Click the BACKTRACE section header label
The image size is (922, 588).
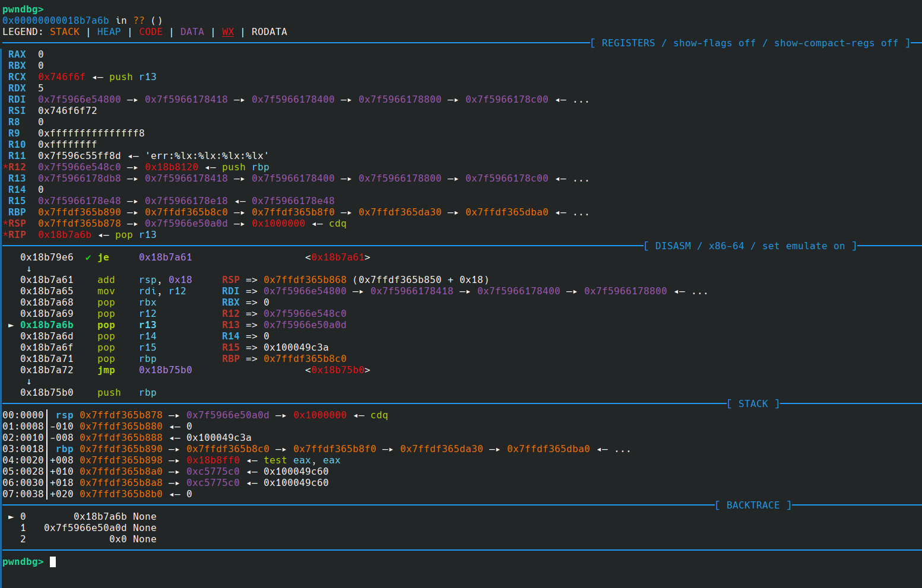(753, 506)
